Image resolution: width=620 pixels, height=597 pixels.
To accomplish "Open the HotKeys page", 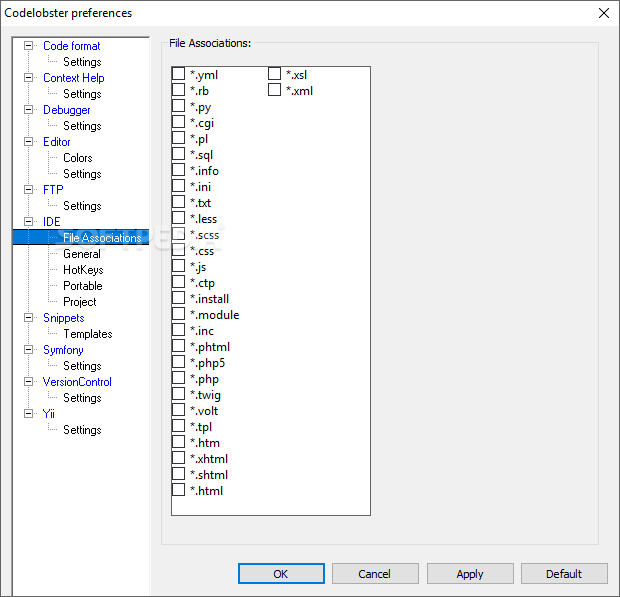I will 83,270.
